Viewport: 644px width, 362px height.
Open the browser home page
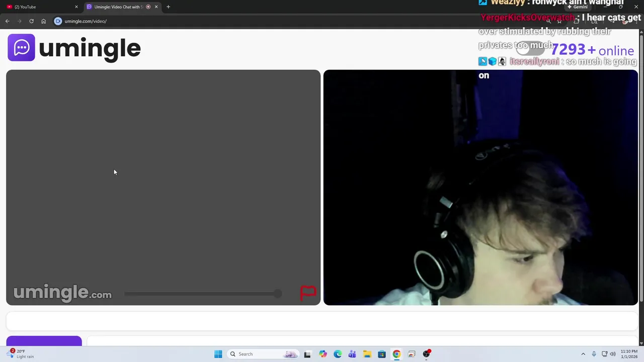[x=43, y=21]
